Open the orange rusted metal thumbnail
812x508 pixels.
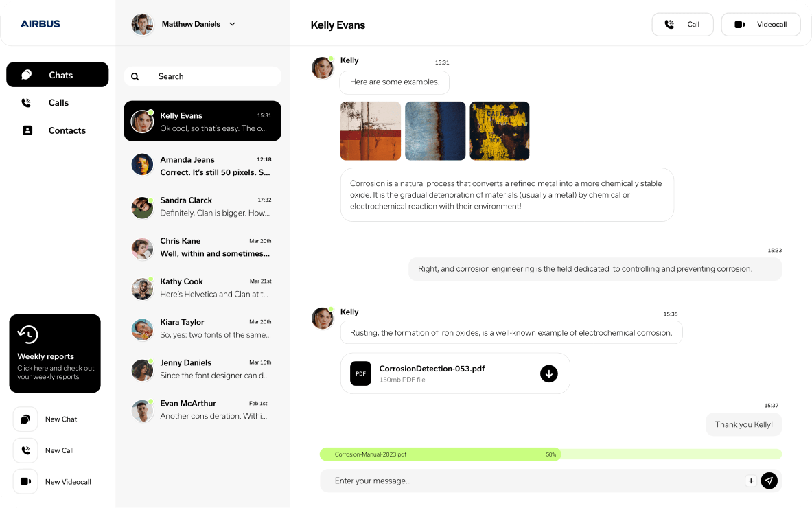coord(370,130)
